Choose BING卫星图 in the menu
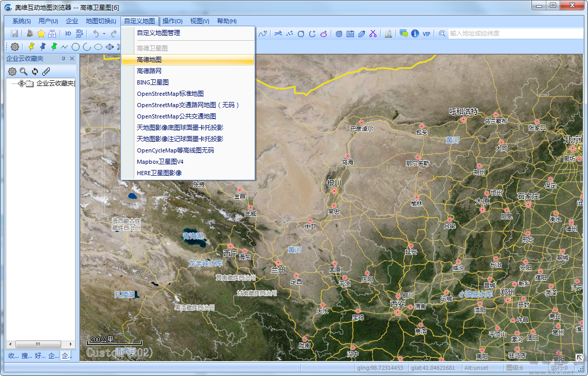Image resolution: width=588 pixels, height=376 pixels. [153, 82]
